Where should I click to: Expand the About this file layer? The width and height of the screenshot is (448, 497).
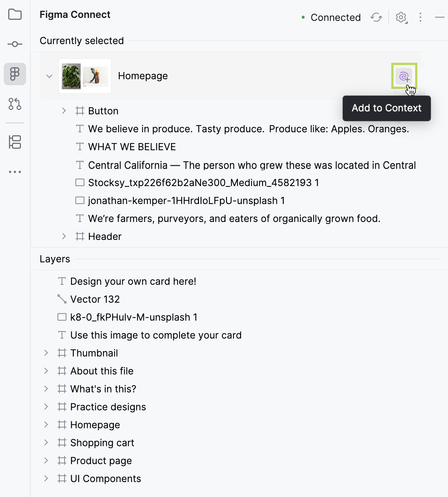click(x=46, y=371)
